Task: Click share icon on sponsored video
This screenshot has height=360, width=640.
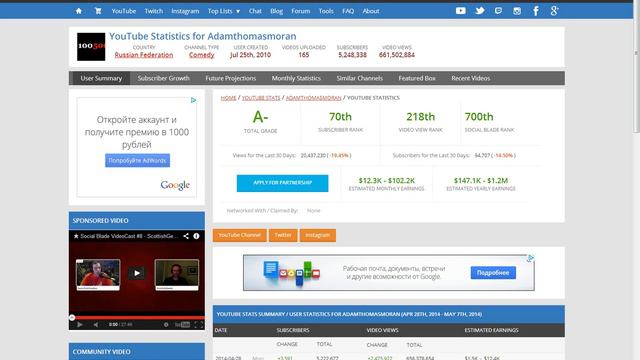Action: tap(186, 236)
